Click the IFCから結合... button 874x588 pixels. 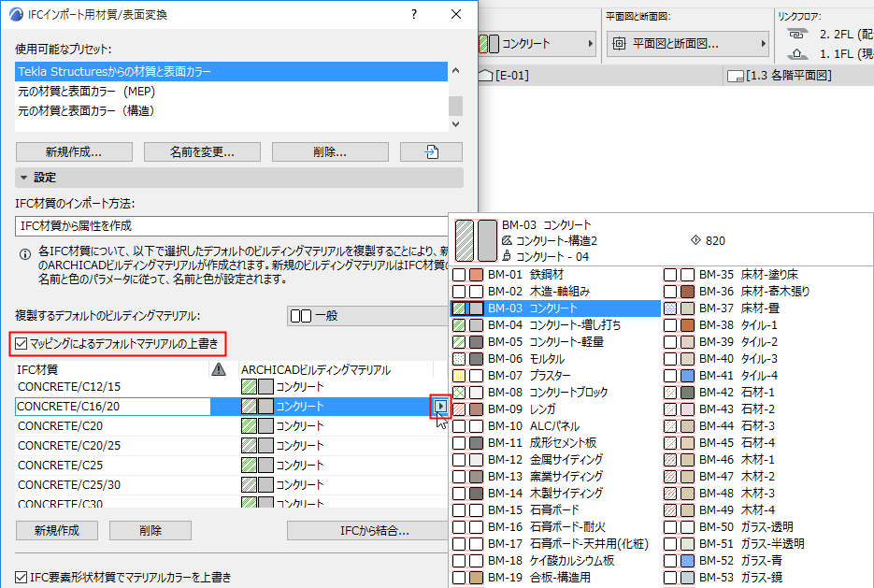[x=368, y=530]
